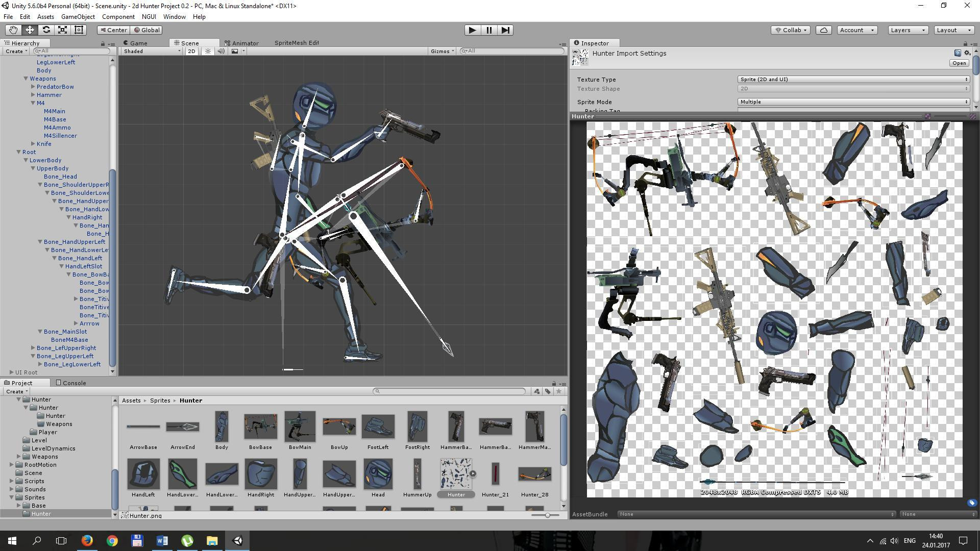This screenshot has height=551, width=980.
Task: Open the Collab button menu
Action: (x=791, y=30)
